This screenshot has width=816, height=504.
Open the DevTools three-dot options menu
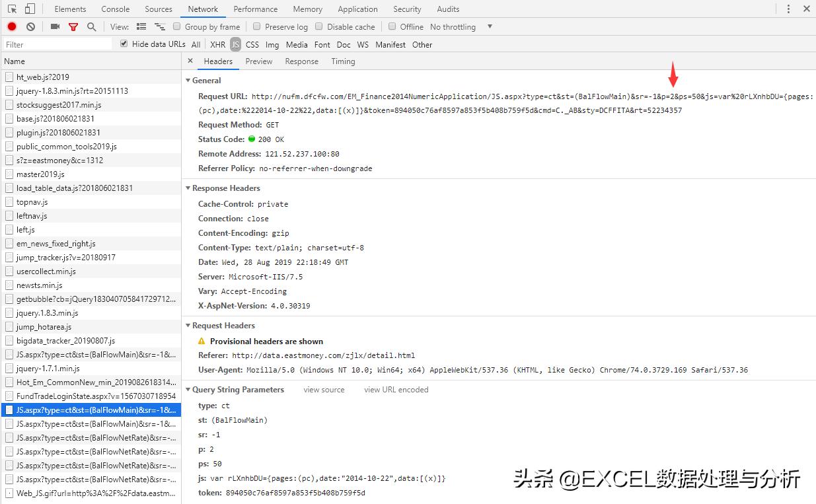pyautogui.click(x=788, y=9)
